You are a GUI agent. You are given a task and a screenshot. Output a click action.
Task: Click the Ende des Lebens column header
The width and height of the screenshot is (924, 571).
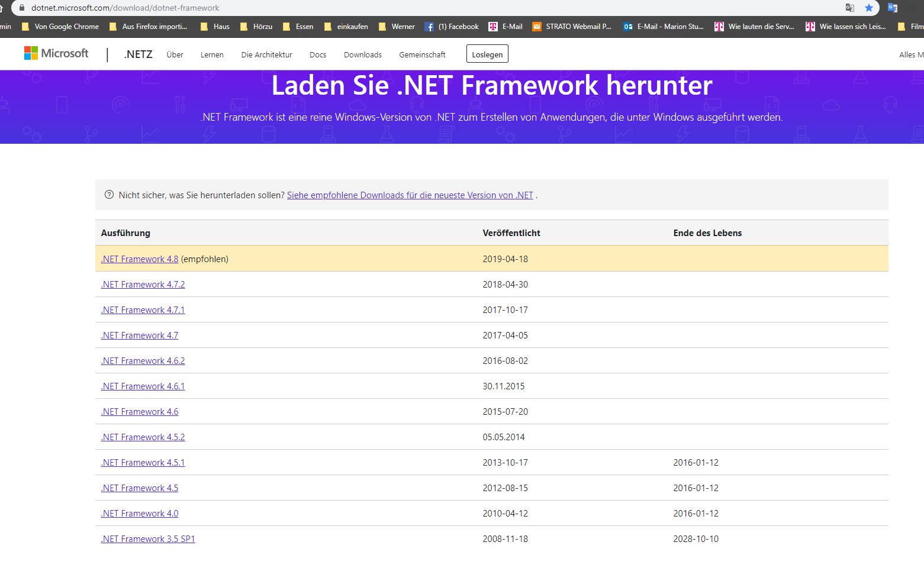click(x=707, y=233)
